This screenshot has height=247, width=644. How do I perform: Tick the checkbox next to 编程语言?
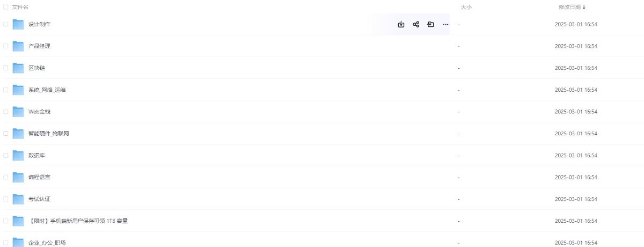pos(6,177)
